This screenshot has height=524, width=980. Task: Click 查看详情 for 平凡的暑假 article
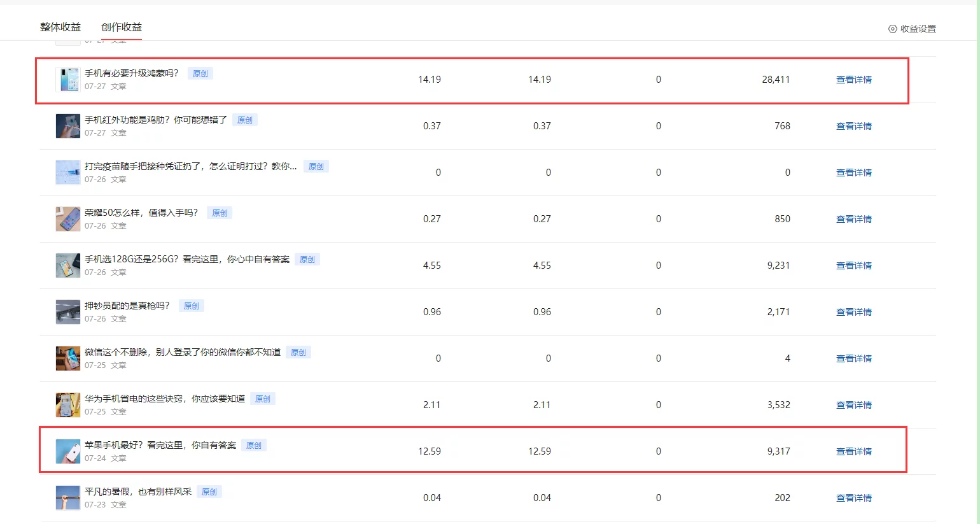point(854,498)
